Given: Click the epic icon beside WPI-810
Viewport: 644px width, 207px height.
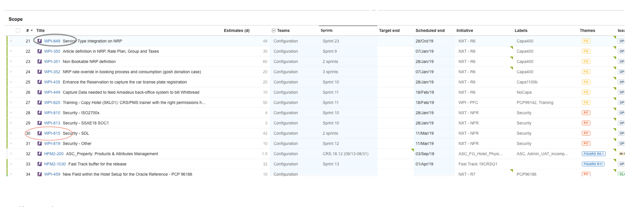Looking at the screenshot, I should (x=40, y=113).
